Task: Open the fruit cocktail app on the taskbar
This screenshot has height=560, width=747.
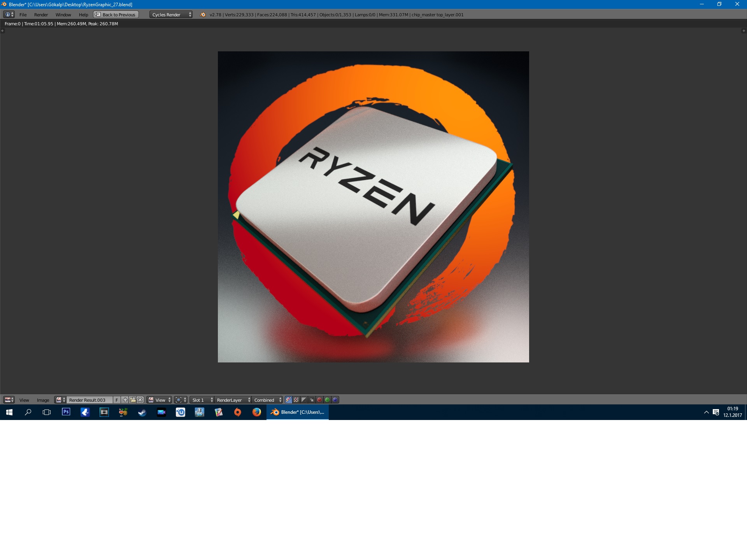Action: point(123,412)
